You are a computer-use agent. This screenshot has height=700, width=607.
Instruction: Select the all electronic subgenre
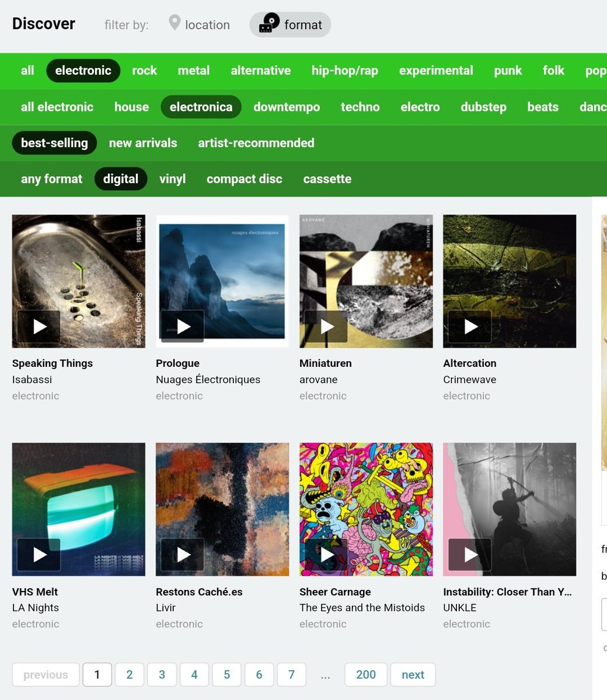(57, 107)
